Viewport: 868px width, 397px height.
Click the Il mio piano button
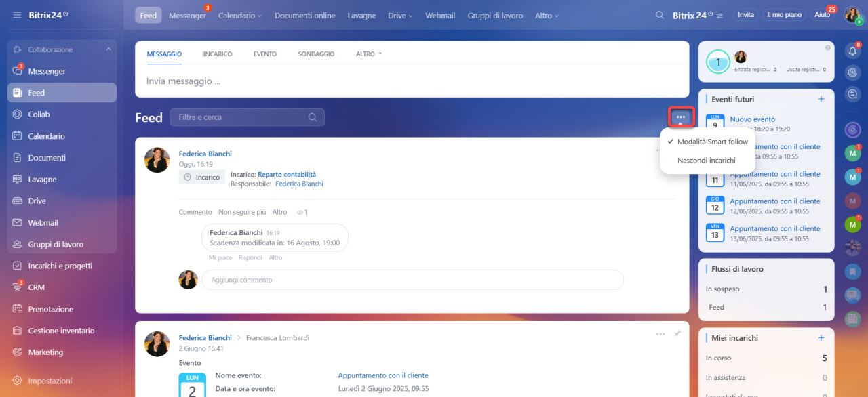pyautogui.click(x=784, y=15)
